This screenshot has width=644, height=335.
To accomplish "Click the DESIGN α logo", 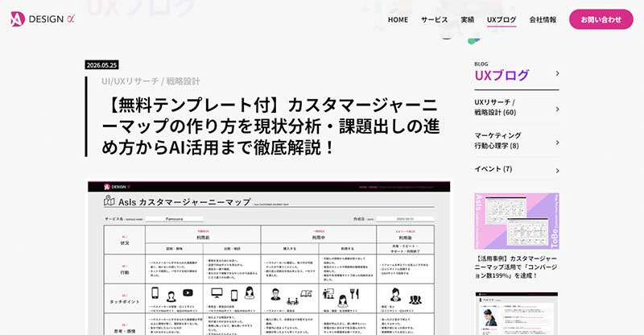I will (43, 19).
